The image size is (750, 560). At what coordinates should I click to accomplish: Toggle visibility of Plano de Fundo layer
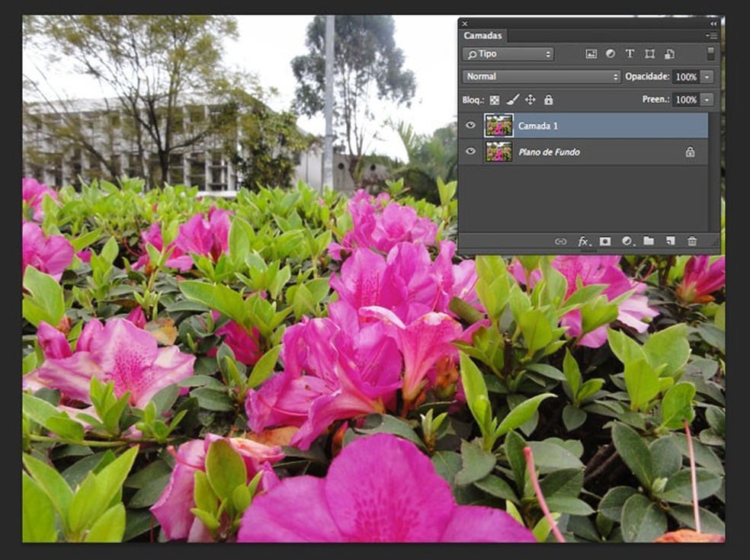(471, 152)
